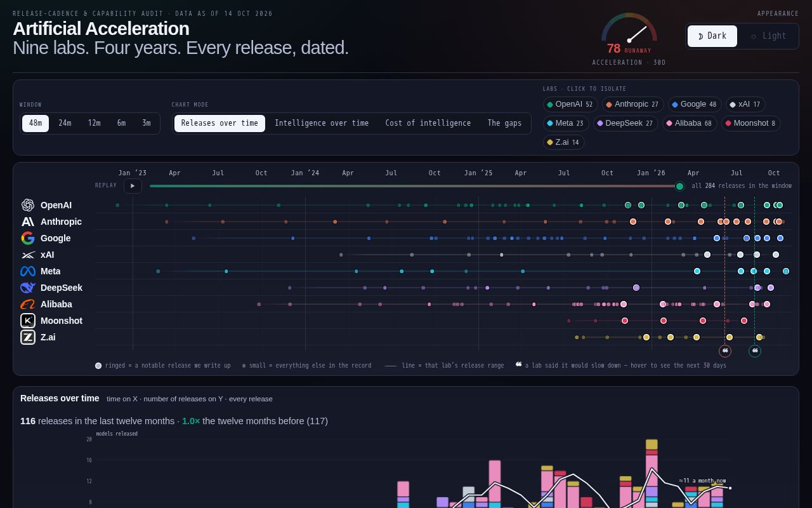Isolate the Alibaba 68 lab chip
The width and height of the screenshot is (812, 508).
[x=690, y=123]
